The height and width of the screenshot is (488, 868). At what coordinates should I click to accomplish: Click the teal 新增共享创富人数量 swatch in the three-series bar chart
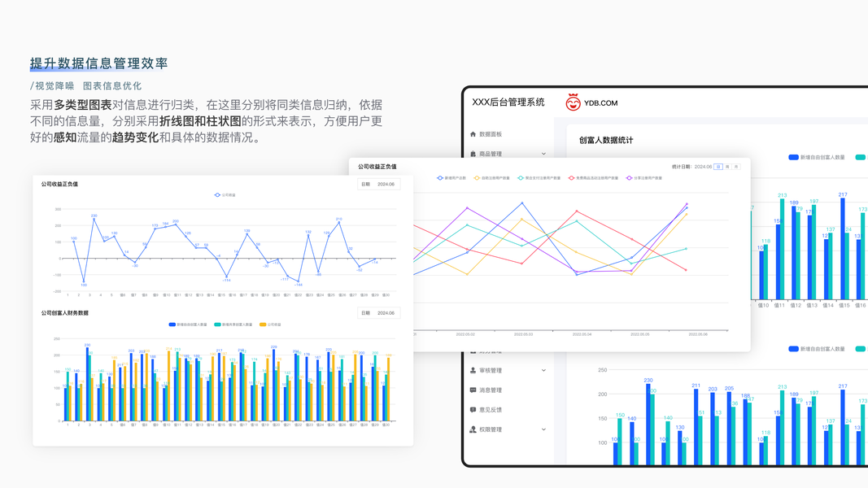tap(217, 325)
